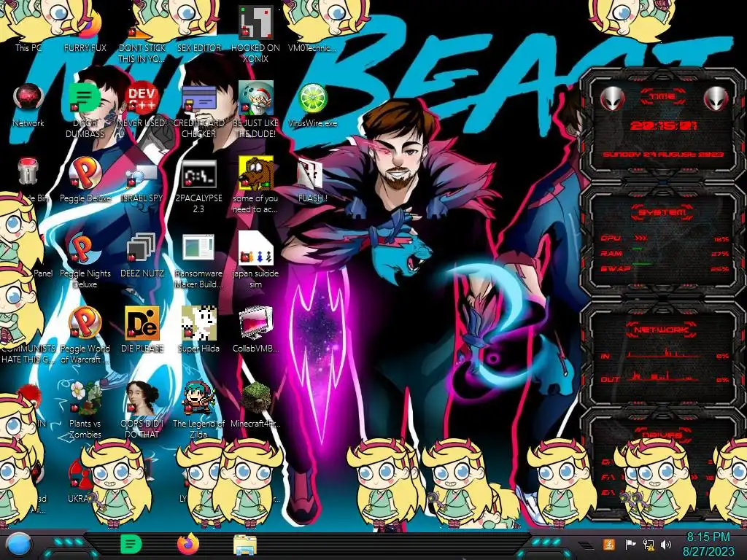Click the taskbar clock showing 8:15 PM
Screen dimensions: 747x560
click(x=708, y=544)
